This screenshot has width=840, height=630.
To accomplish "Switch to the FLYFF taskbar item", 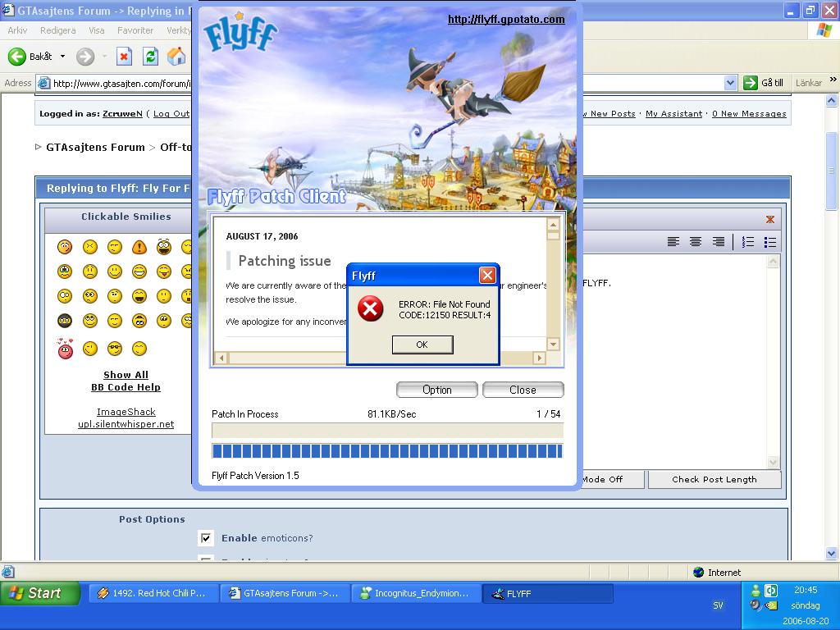I will 547,594.
